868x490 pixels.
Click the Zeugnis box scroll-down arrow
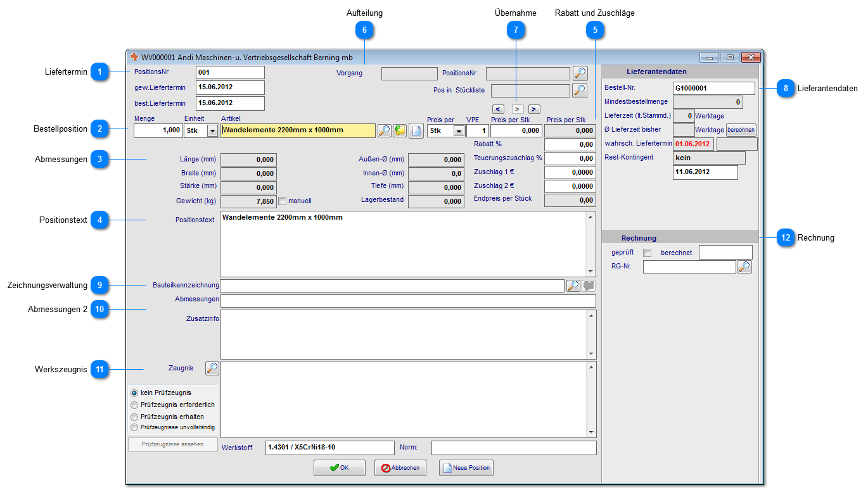coord(591,432)
